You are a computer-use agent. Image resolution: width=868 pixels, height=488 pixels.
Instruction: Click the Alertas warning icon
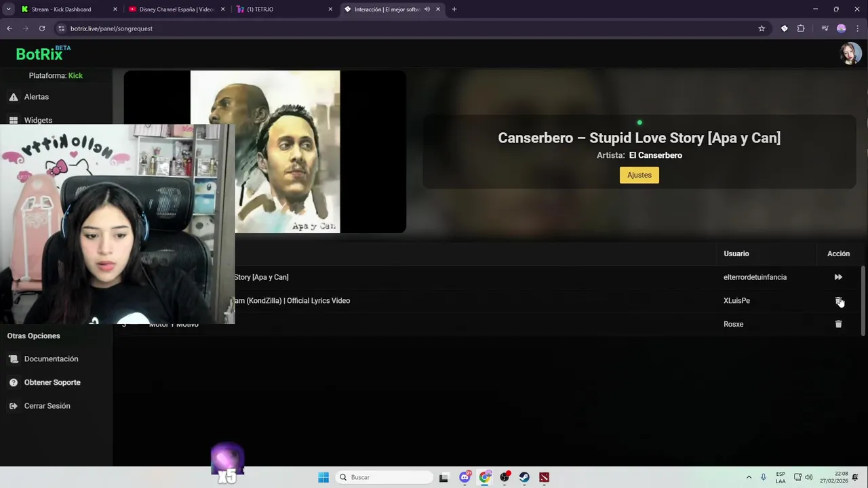pos(13,97)
